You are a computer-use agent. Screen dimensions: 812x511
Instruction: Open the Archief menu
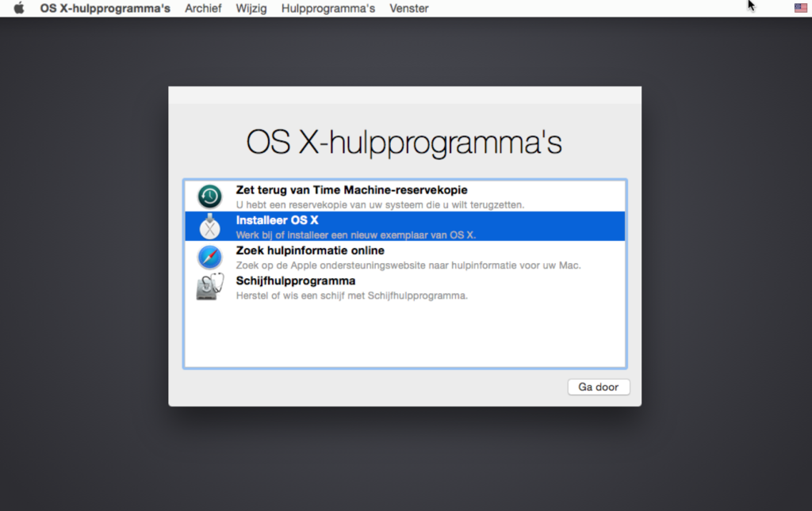(203, 8)
